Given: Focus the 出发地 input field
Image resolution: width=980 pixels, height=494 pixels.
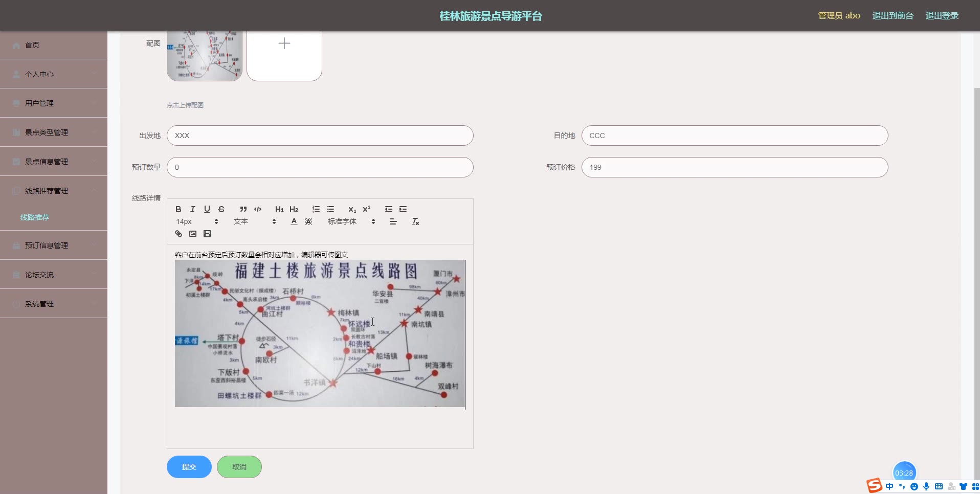Looking at the screenshot, I should click(x=320, y=136).
